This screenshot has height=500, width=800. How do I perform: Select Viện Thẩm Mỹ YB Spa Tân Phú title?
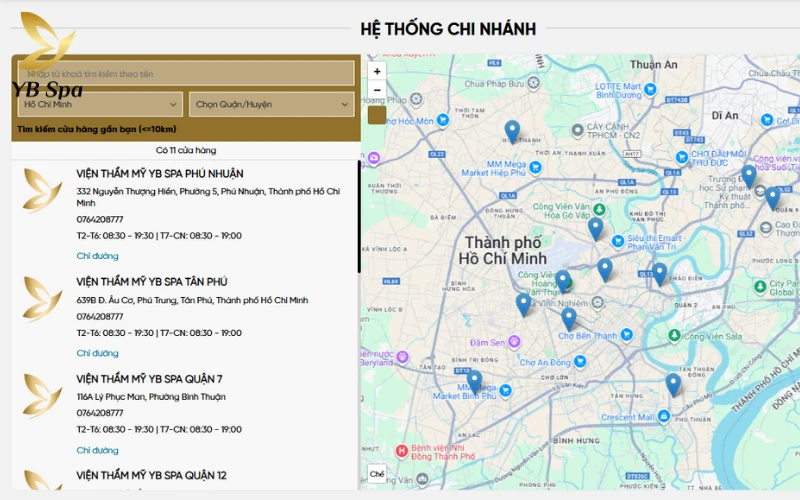[152, 282]
